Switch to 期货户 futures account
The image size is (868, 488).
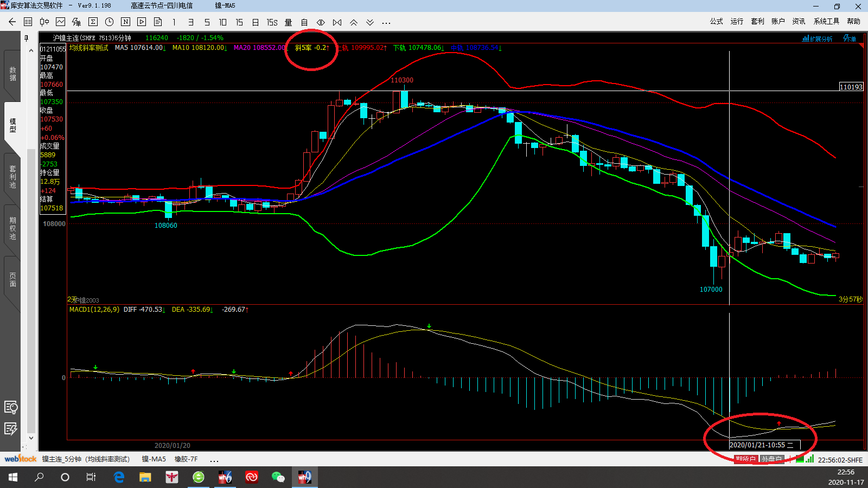745,459
